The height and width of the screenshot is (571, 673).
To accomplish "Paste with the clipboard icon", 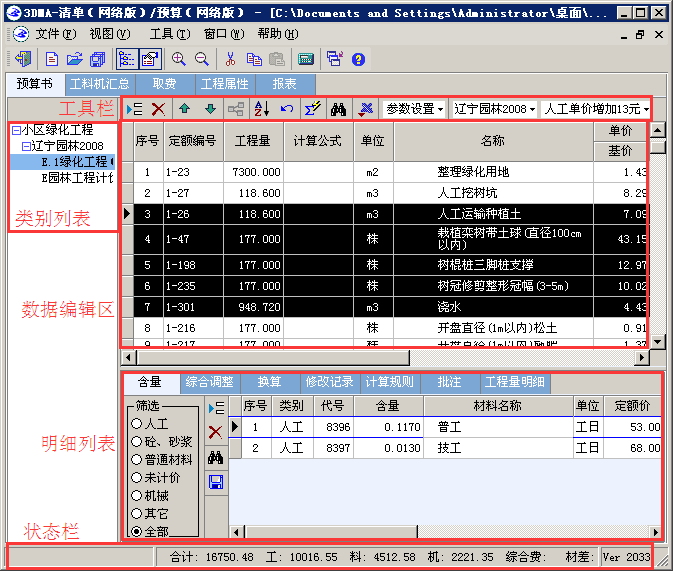I will pyautogui.click(x=277, y=59).
